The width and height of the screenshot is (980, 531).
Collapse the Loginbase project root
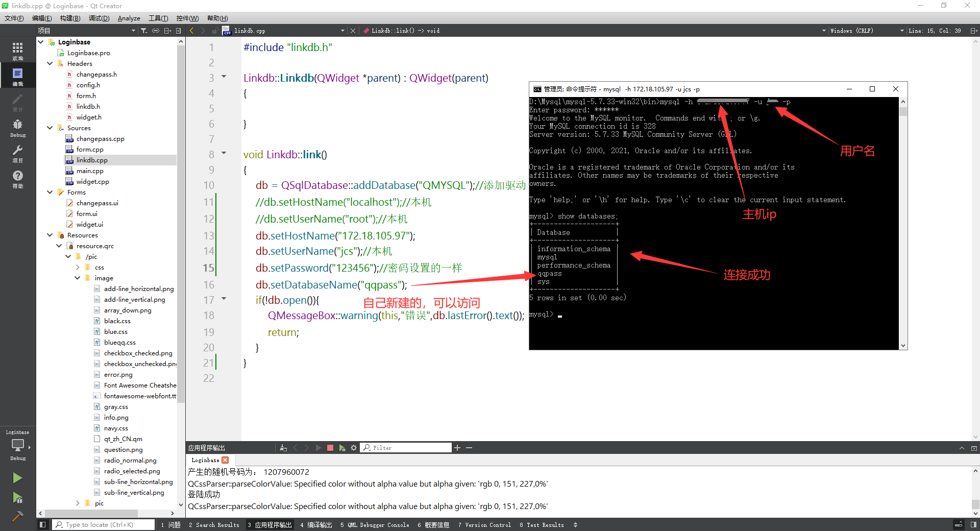(41, 42)
